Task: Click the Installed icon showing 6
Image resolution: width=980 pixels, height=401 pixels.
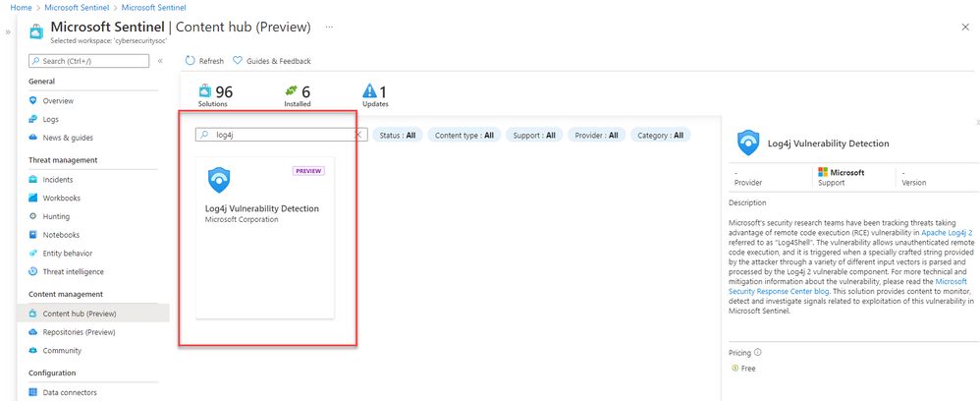Action: click(x=292, y=90)
